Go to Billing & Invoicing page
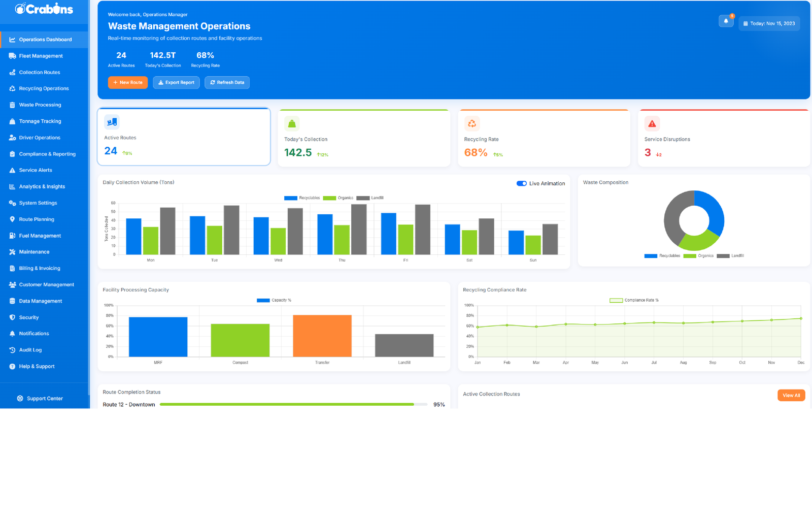Screen dimensions: 812x520 [40, 268]
